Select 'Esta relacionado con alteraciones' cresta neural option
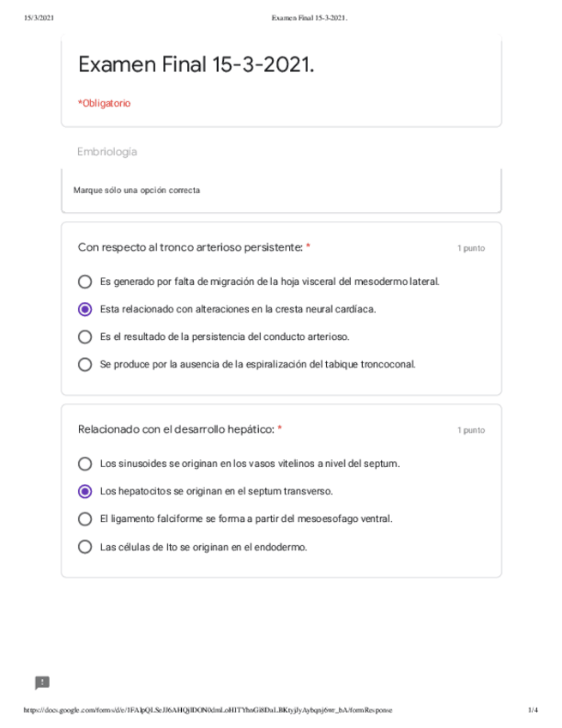The image size is (562, 728). pos(85,309)
